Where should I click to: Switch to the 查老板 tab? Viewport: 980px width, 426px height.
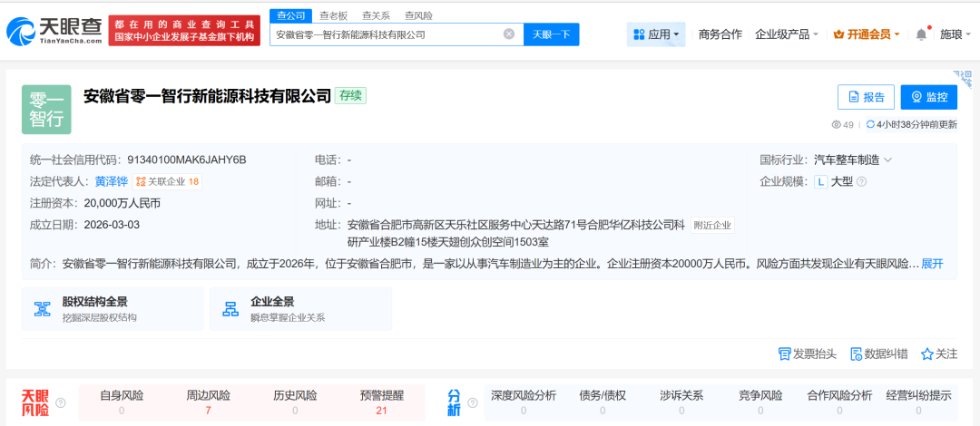333,15
